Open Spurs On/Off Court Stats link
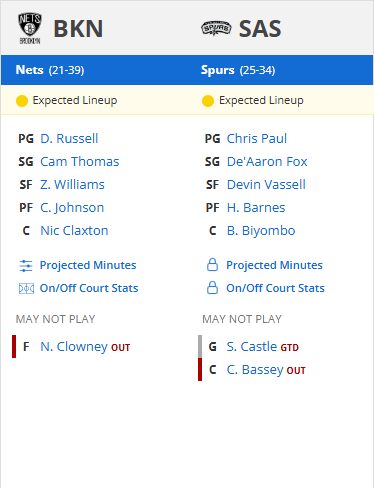The image size is (374, 488). (275, 288)
